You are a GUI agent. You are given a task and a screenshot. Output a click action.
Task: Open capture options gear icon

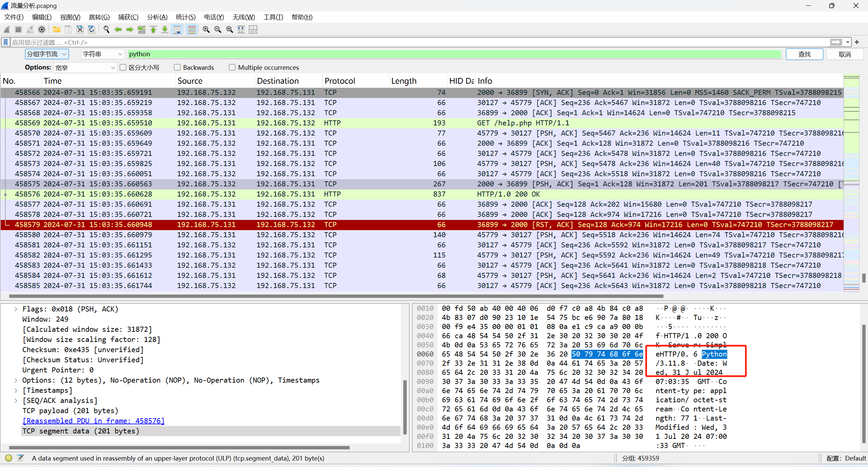tap(42, 30)
